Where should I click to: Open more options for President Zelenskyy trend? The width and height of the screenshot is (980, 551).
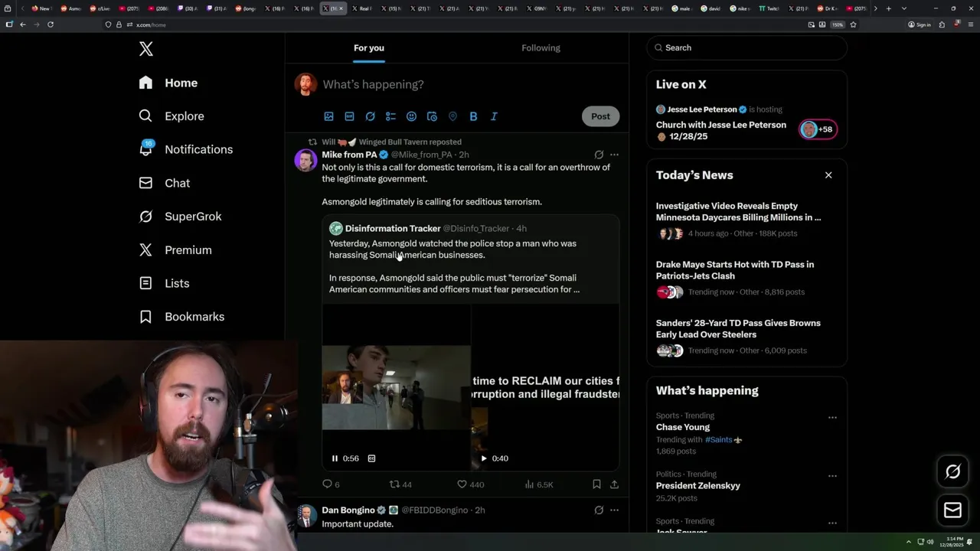(x=832, y=476)
